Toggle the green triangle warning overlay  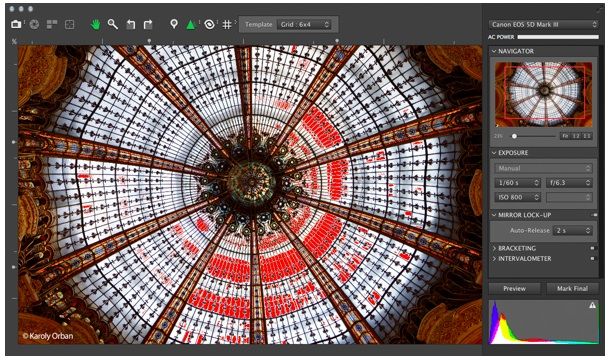pos(190,25)
